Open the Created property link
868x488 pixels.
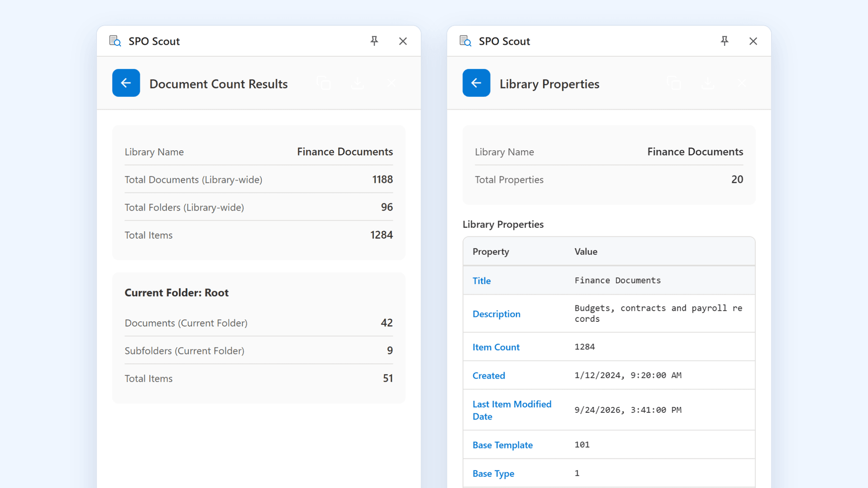click(488, 376)
